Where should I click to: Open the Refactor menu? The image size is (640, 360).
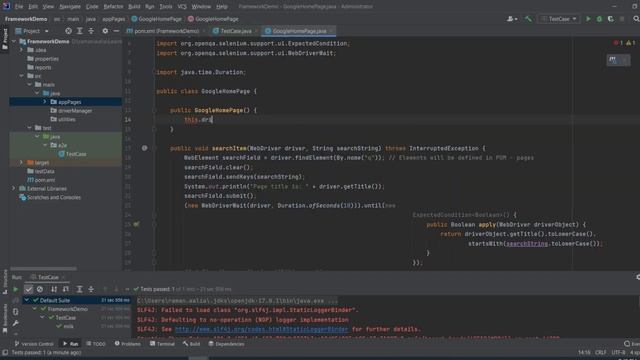point(113,7)
